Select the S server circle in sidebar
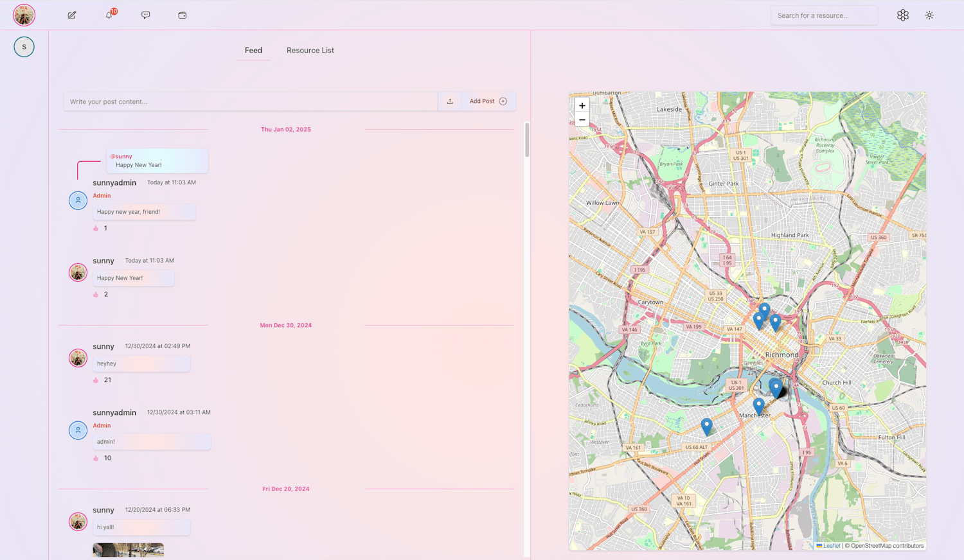Viewport: 964px width, 560px height. 24,47
